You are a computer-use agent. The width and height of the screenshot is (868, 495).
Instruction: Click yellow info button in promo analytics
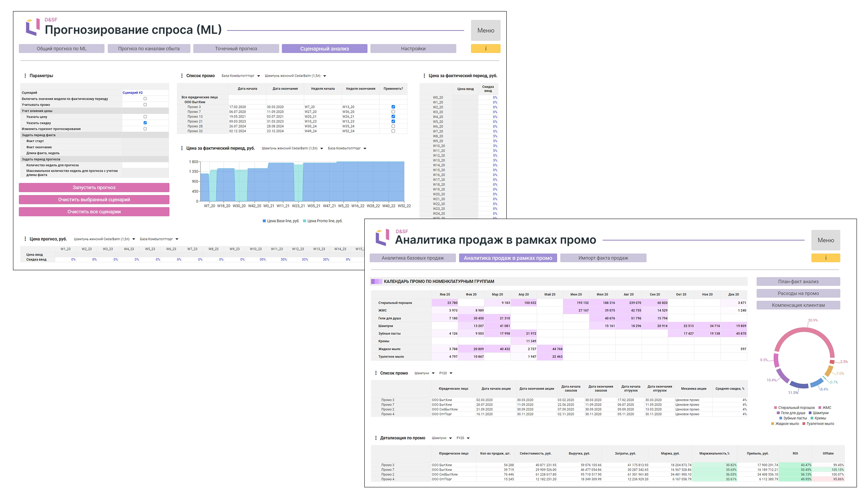pos(825,258)
